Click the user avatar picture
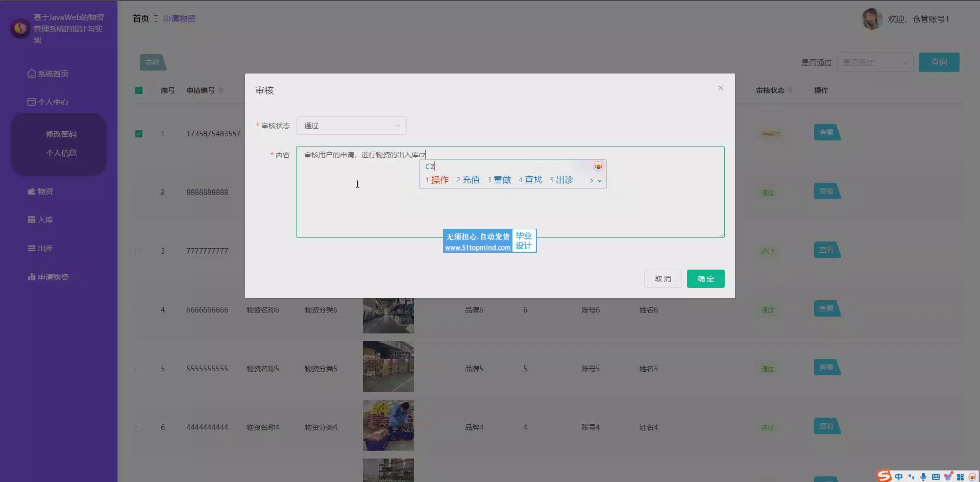The width and height of the screenshot is (980, 482). point(872,19)
